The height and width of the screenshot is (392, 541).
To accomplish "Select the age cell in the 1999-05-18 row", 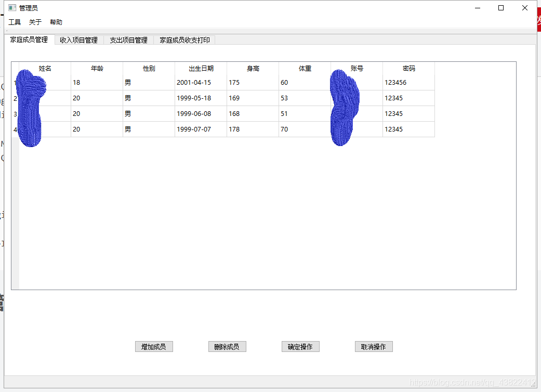I will 97,98.
